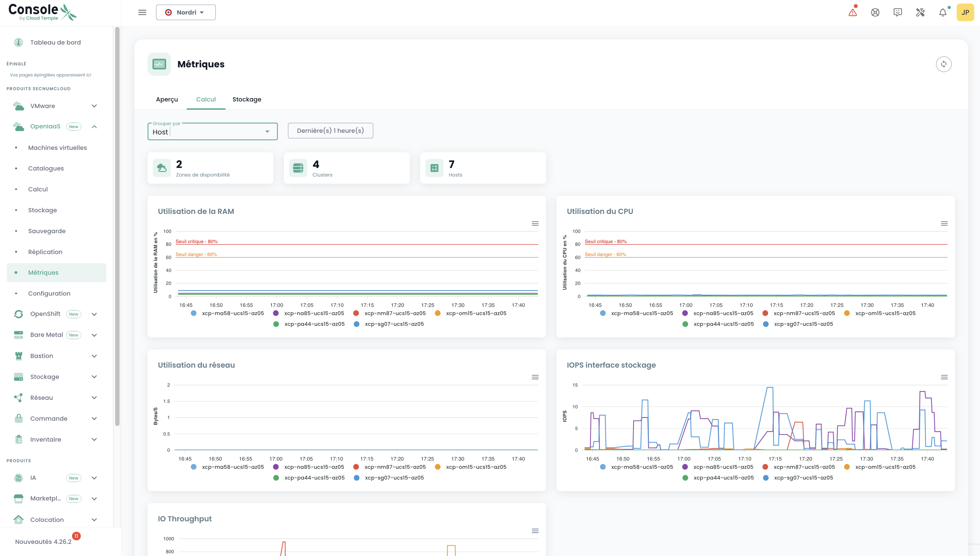The image size is (980, 556).
Task: Toggle xcp-na85-ucs15-az05 series in RAM legend
Action: (x=314, y=313)
